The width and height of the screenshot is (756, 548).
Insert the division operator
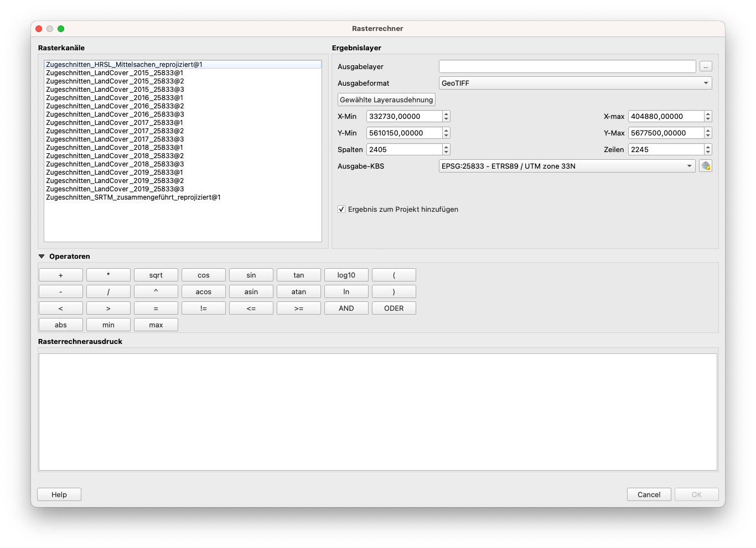click(x=108, y=291)
